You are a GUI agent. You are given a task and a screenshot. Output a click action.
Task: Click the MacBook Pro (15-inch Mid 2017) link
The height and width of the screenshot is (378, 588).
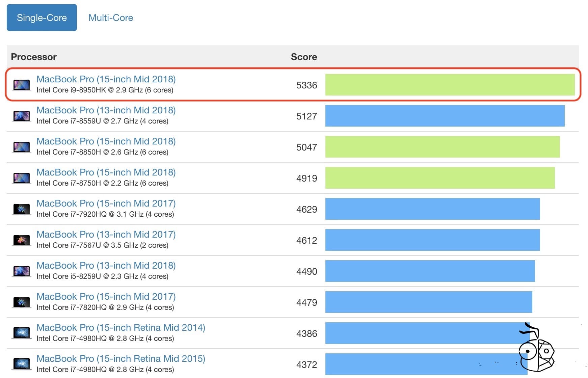tap(106, 203)
